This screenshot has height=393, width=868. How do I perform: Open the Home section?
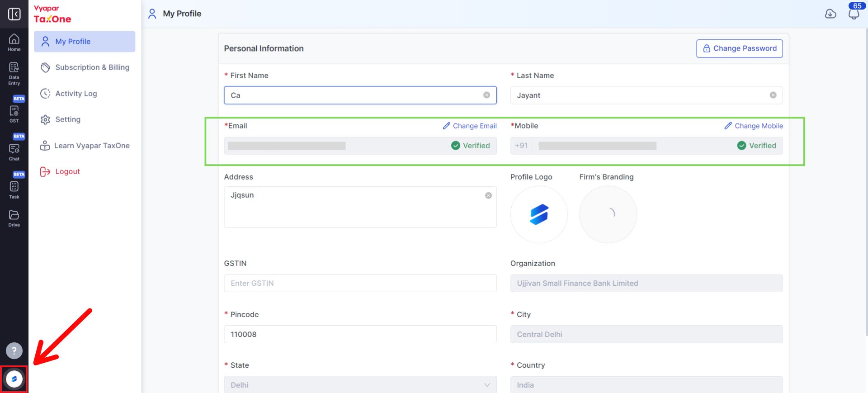tap(14, 43)
